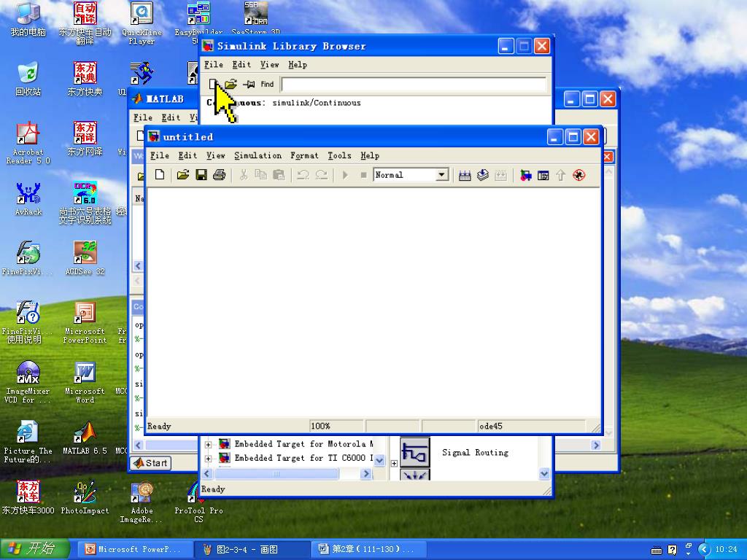
Task: Select the PhotoImpact desktop icon
Action: pos(85,498)
